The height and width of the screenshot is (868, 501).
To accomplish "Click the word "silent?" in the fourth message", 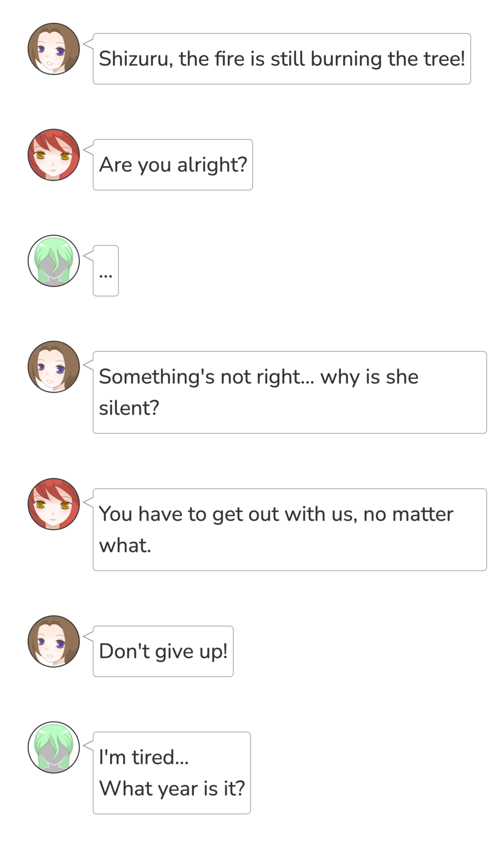I will click(129, 408).
